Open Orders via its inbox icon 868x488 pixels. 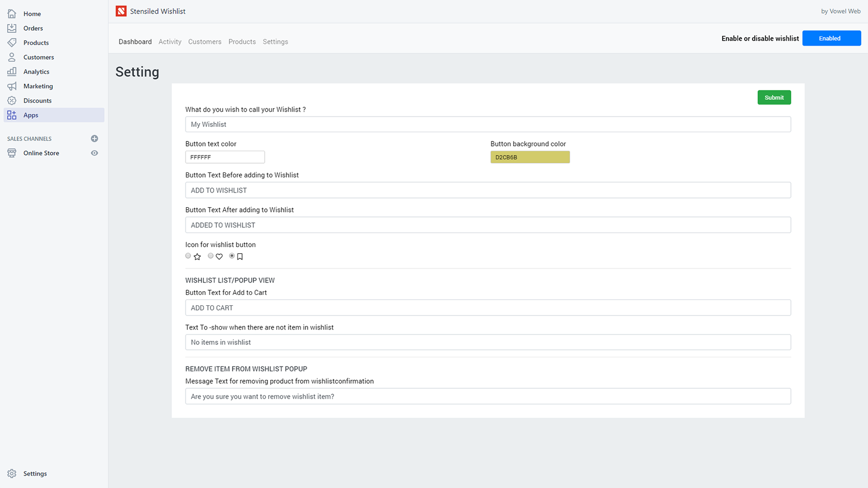[x=11, y=28]
